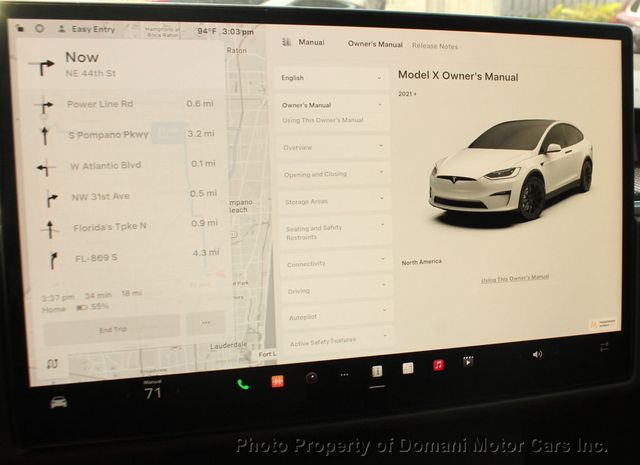The width and height of the screenshot is (640, 465).
Task: Expand the Driving section
Action: [x=337, y=290]
